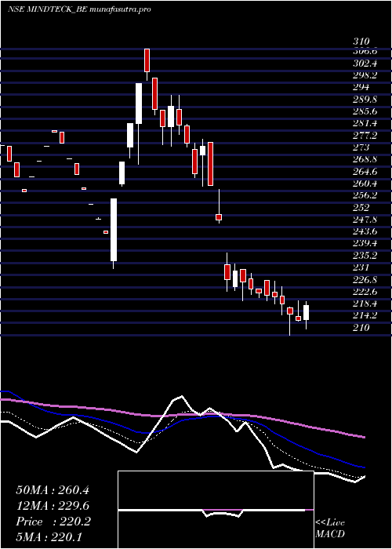Click the 12MA : 229.6 readout

click(53, 506)
